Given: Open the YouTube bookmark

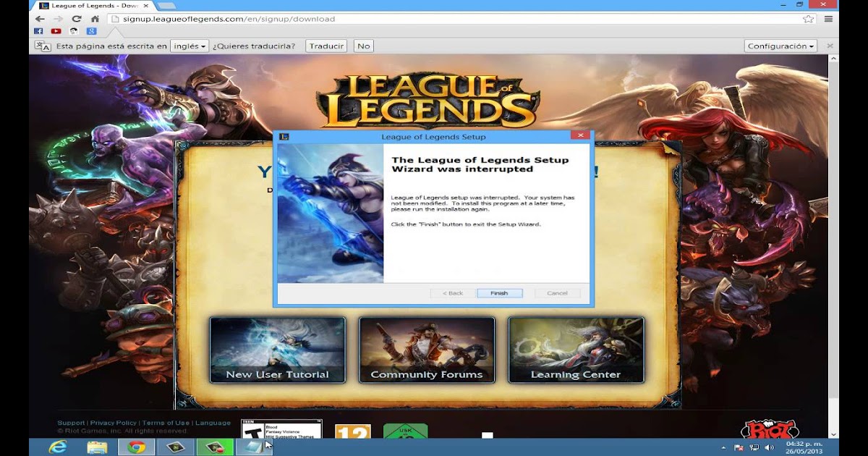Looking at the screenshot, I should point(56,31).
